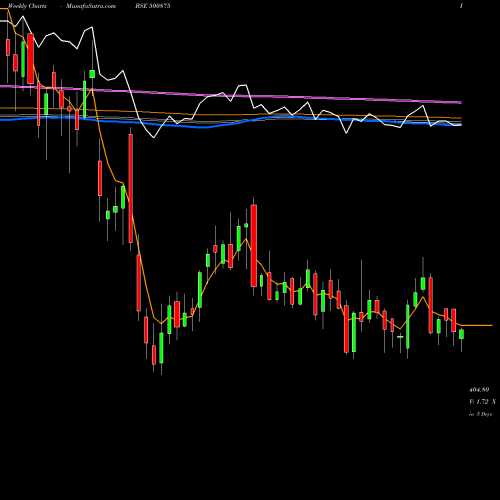This screenshot has width=500, height=500.
Task: Click the 'Weekly Charts' title text
Action: point(27,6)
